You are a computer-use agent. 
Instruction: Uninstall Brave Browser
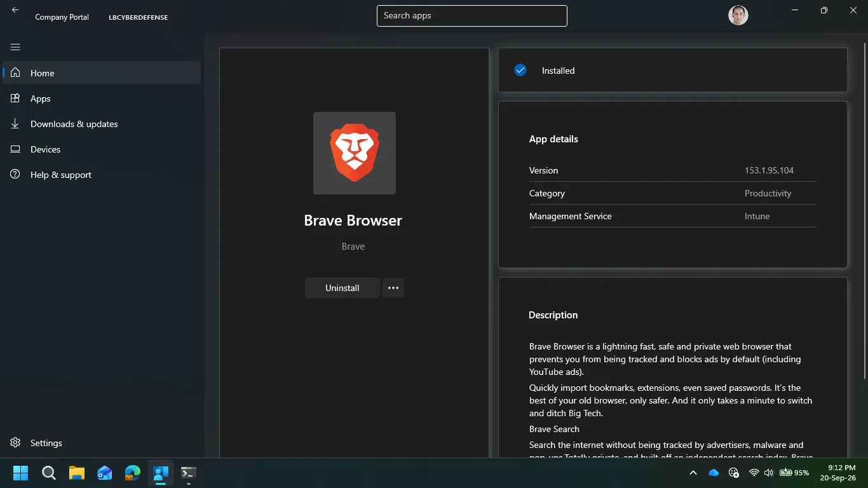[x=342, y=288]
